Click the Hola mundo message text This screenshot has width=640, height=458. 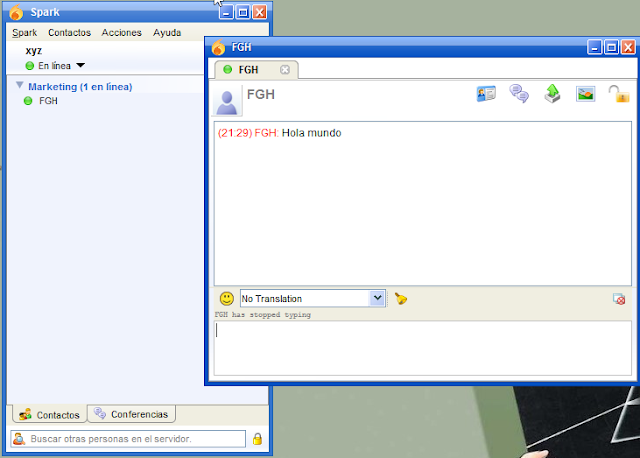311,133
